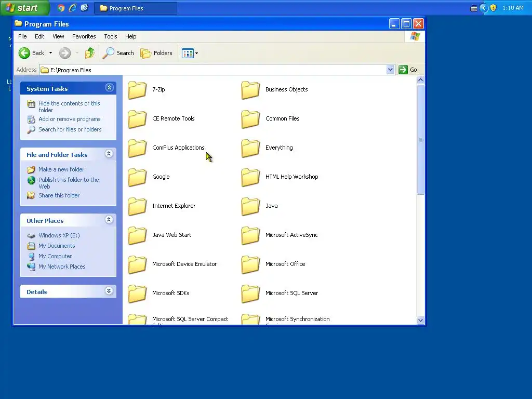Select the Microsoft Device Emulator folder icon
The height and width of the screenshot is (399, 532).
coord(137,264)
